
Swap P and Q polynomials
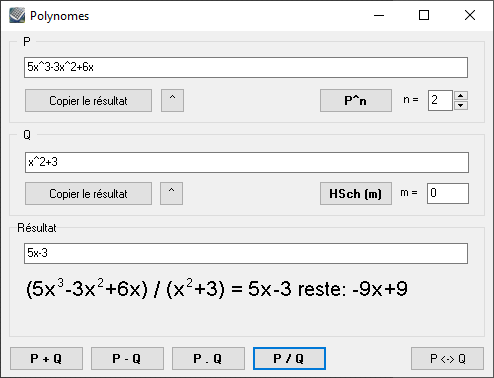(x=447, y=359)
